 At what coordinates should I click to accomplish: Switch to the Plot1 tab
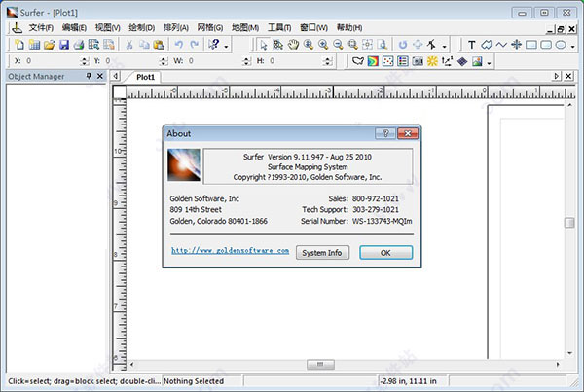[x=145, y=77]
